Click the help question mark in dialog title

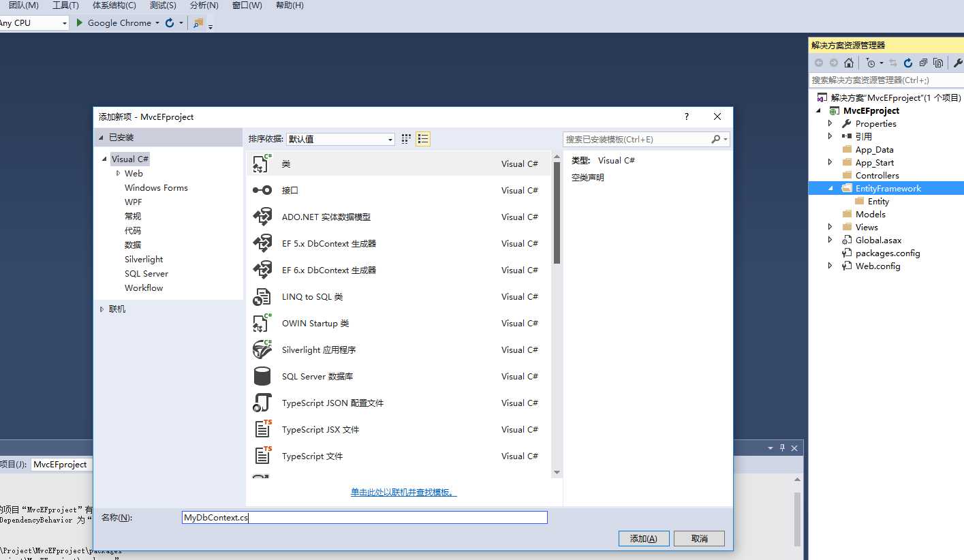pos(687,116)
